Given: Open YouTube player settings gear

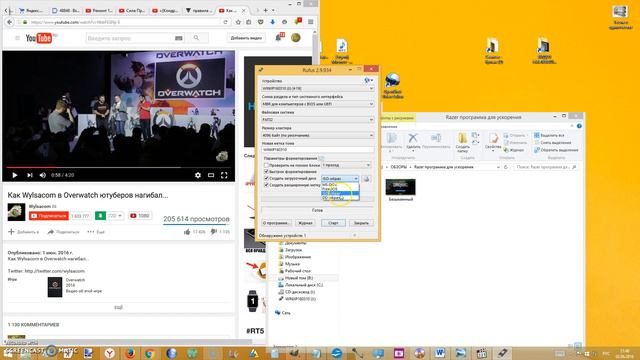Looking at the screenshot, I should click(198, 175).
